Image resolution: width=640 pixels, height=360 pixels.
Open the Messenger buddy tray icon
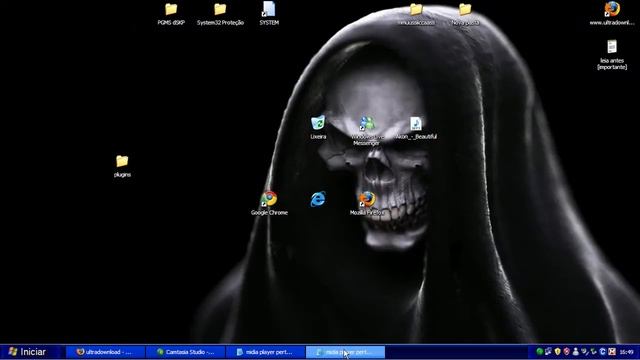[576, 351]
